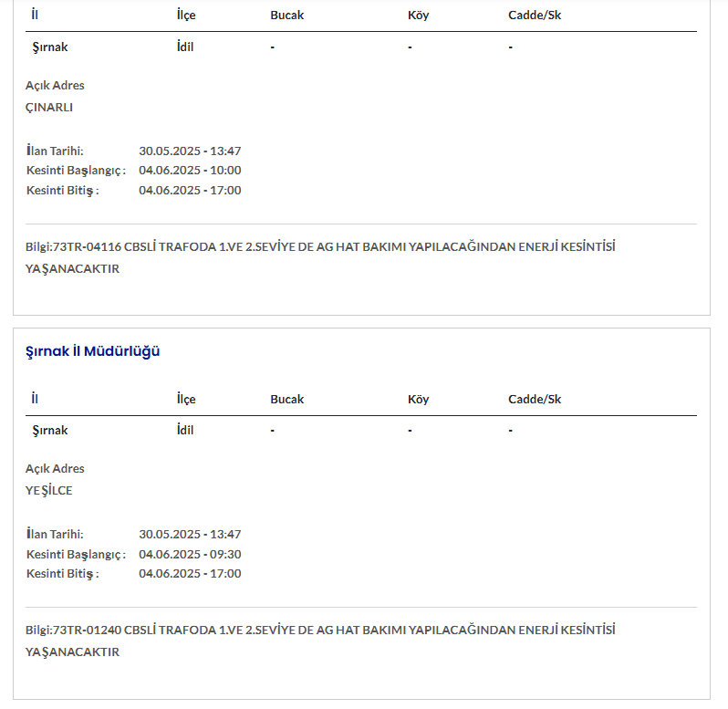The height and width of the screenshot is (709, 728).
Task: Click the Şırnak cell in ÇINARLI card
Action: click(50, 47)
